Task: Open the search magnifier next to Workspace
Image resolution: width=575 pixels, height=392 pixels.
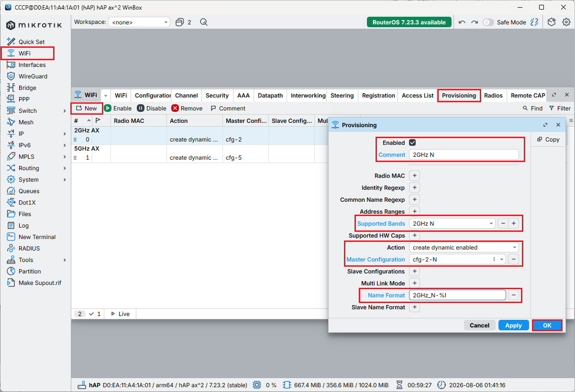Action: pos(204,22)
